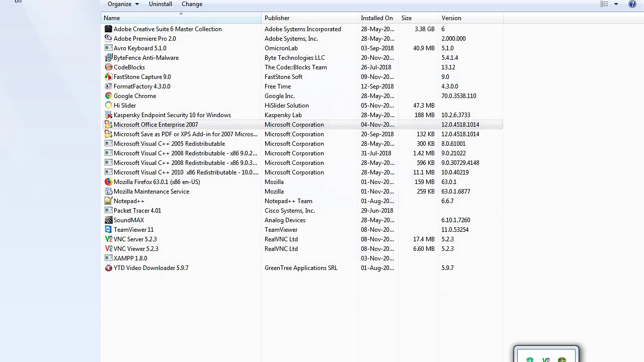Image resolution: width=644 pixels, height=362 pixels.
Task: Click the Avro Keyboard 5.1.0 icon
Action: [x=108, y=48]
